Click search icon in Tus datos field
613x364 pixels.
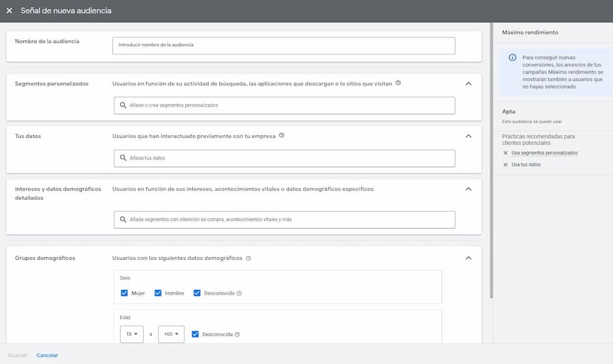123,158
